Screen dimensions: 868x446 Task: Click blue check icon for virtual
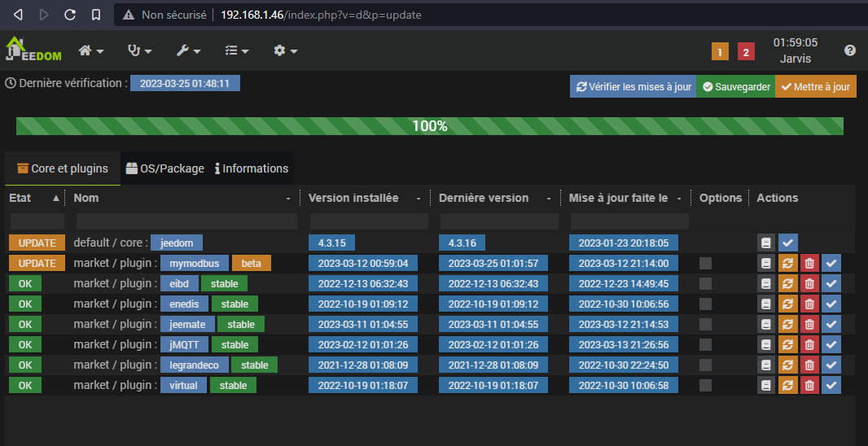831,385
